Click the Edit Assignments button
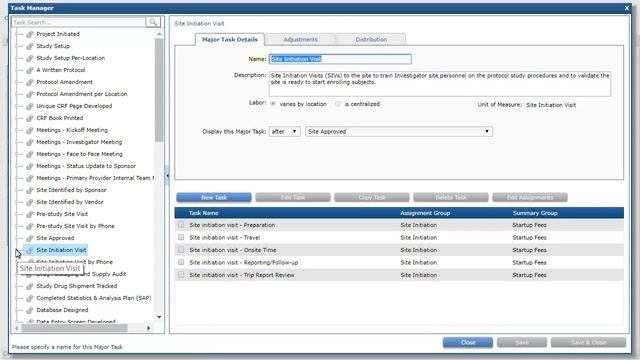 click(x=530, y=198)
